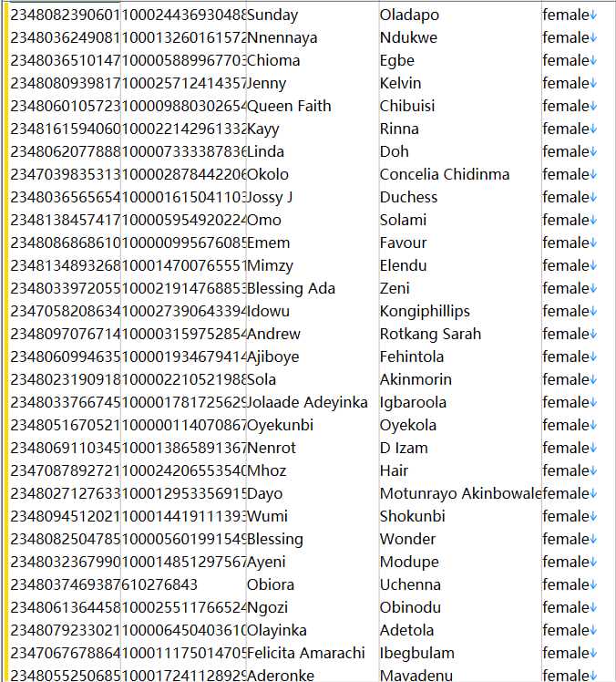This screenshot has height=682, width=616.
Task: Select the Queen Faith first name cell
Action: pyautogui.click(x=313, y=106)
